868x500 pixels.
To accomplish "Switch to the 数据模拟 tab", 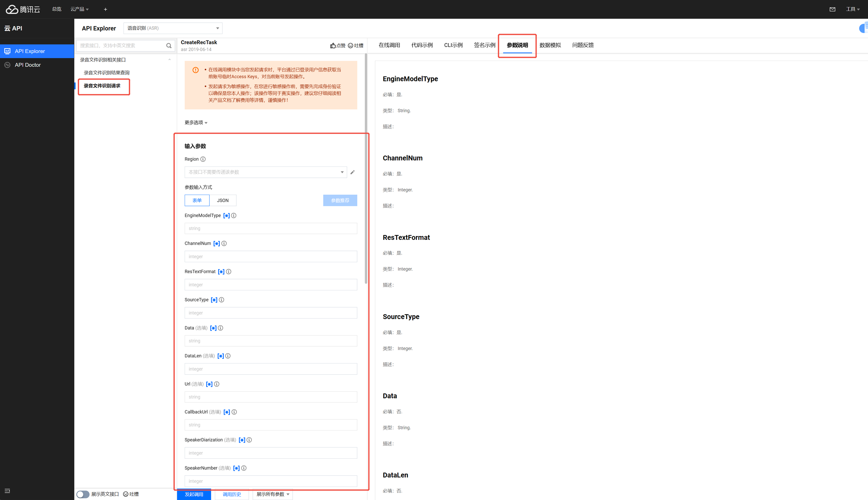I will 550,45.
